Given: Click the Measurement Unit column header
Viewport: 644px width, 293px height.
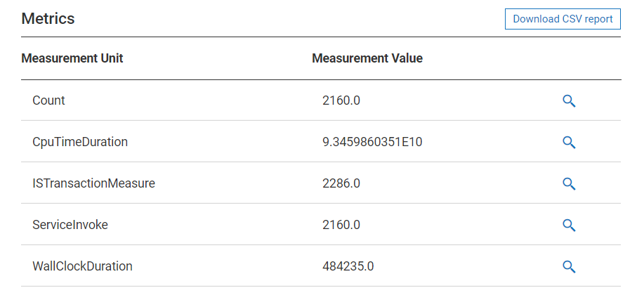Looking at the screenshot, I should [x=72, y=58].
